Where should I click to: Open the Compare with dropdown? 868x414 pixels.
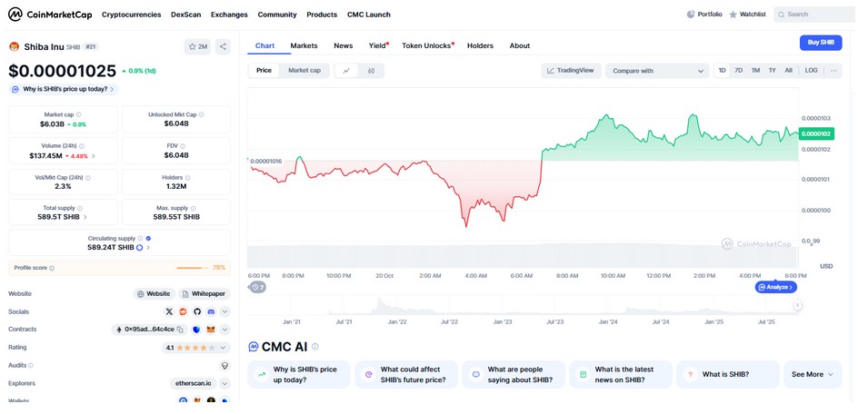point(657,70)
